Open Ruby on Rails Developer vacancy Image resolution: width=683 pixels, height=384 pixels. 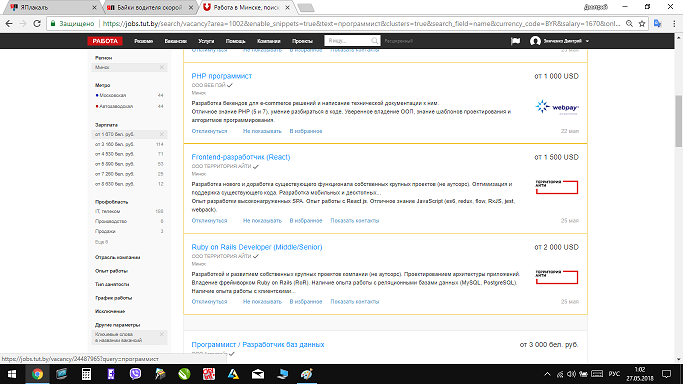click(257, 247)
